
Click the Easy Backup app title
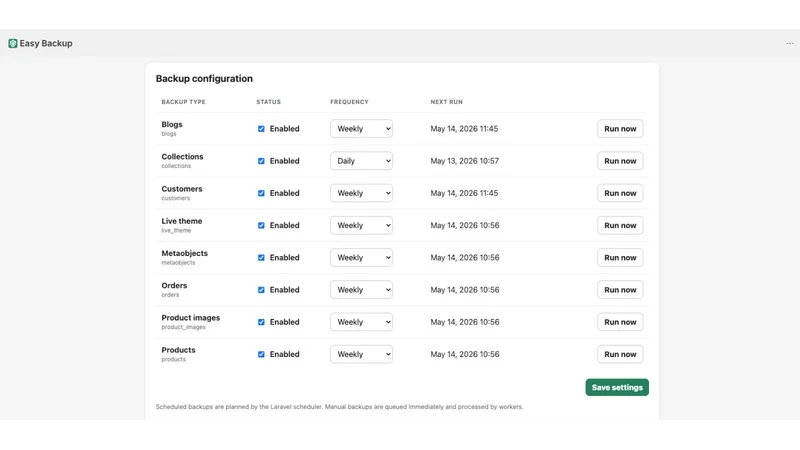pyautogui.click(x=46, y=43)
